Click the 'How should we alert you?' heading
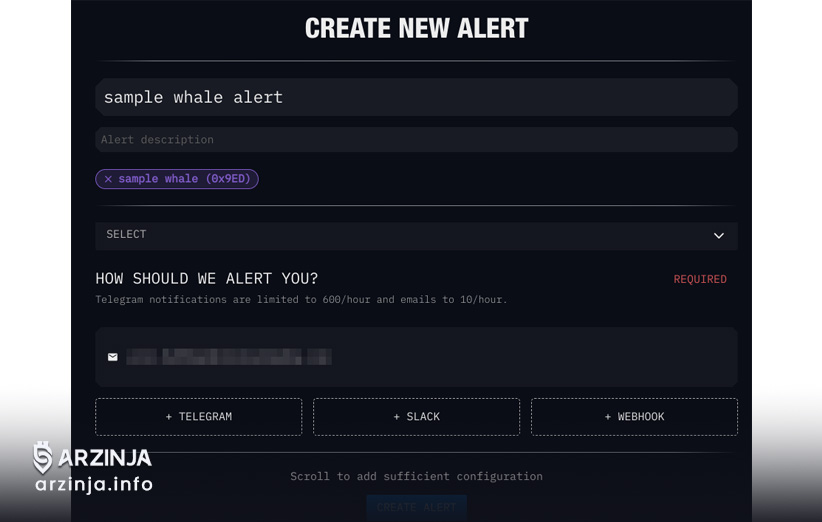Viewport: 822px width, 522px height. (207, 278)
